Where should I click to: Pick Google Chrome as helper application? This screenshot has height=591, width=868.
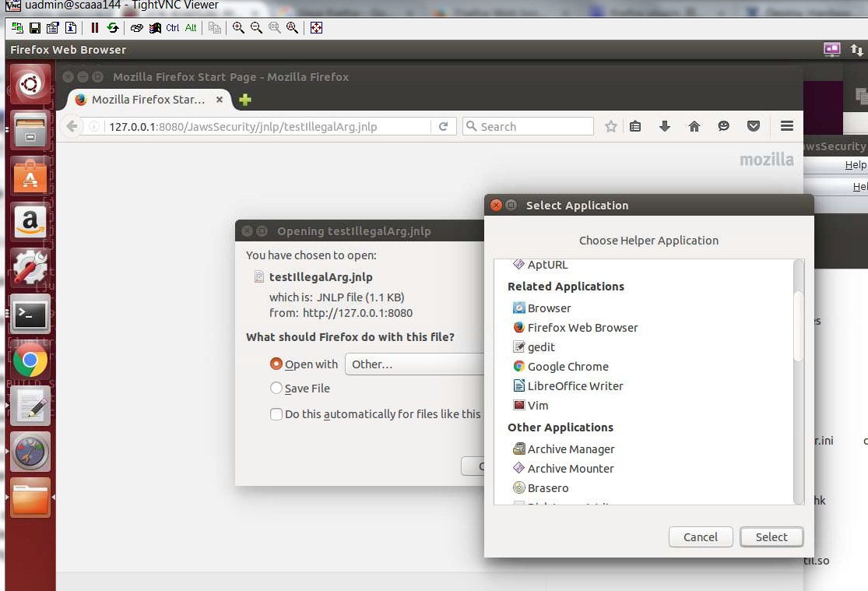[568, 367]
